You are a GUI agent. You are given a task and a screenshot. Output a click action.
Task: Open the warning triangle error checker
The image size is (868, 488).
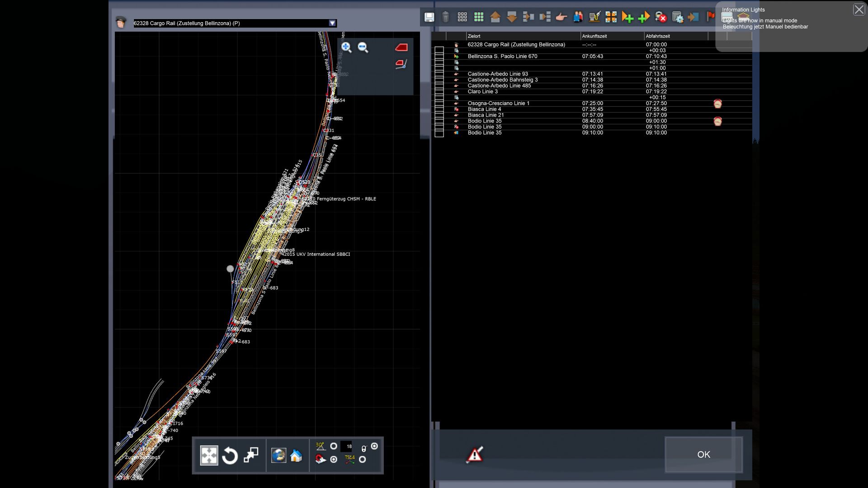pos(474,455)
